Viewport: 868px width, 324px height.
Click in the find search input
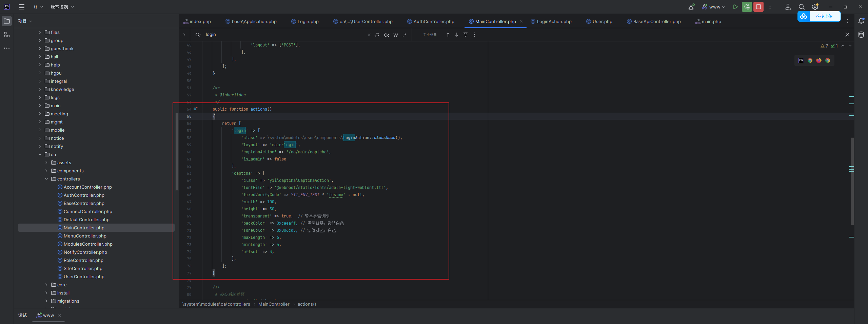[285, 35]
